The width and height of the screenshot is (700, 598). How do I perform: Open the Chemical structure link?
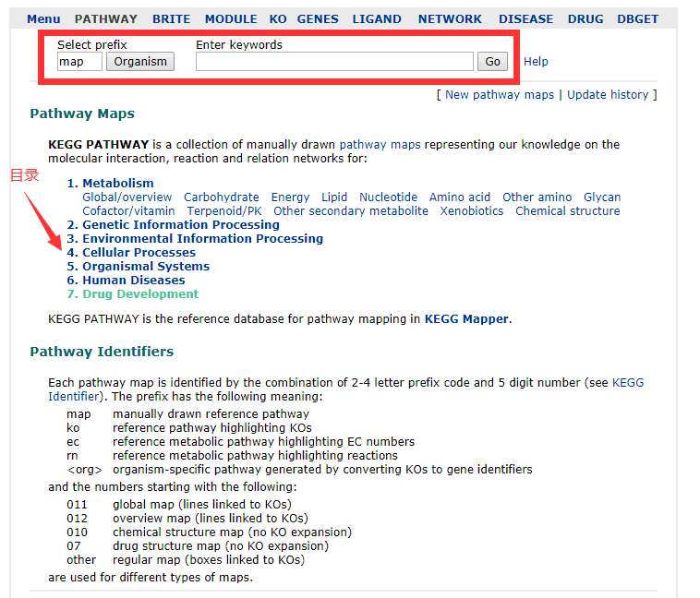pos(567,210)
